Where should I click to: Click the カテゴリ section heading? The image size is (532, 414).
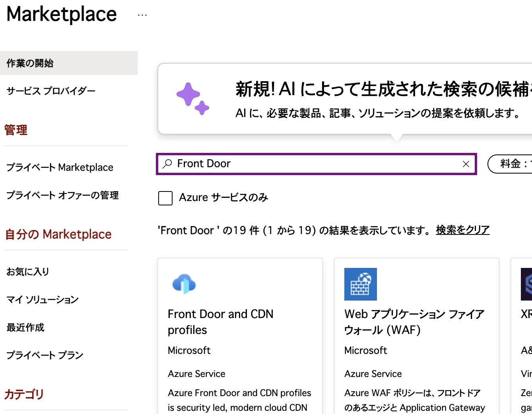[x=24, y=394]
